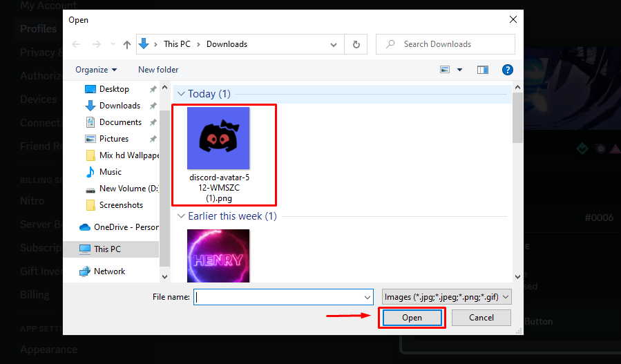Image resolution: width=621 pixels, height=364 pixels.
Task: Click the pin icon next to Desktop
Action: tap(153, 89)
